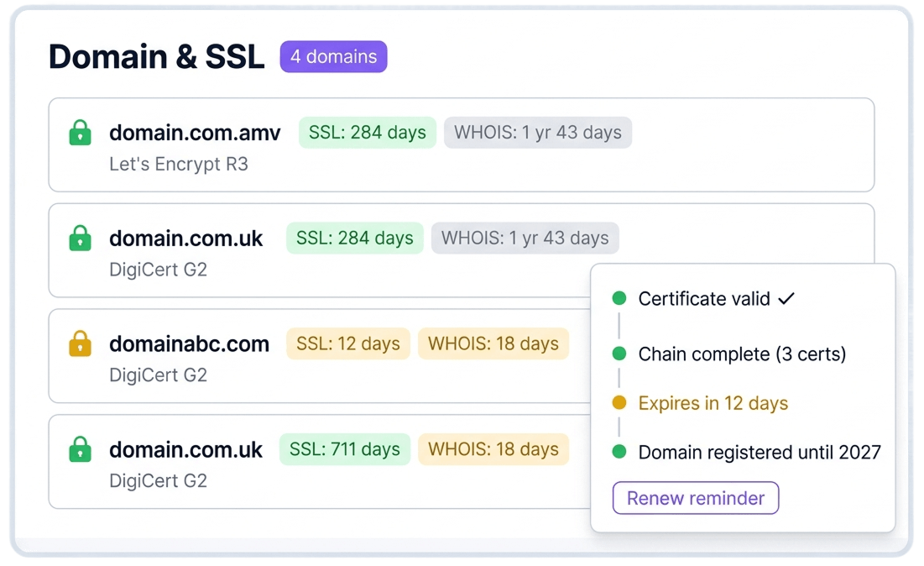Click the green lock icon beside domain.com.amv

[80, 133]
